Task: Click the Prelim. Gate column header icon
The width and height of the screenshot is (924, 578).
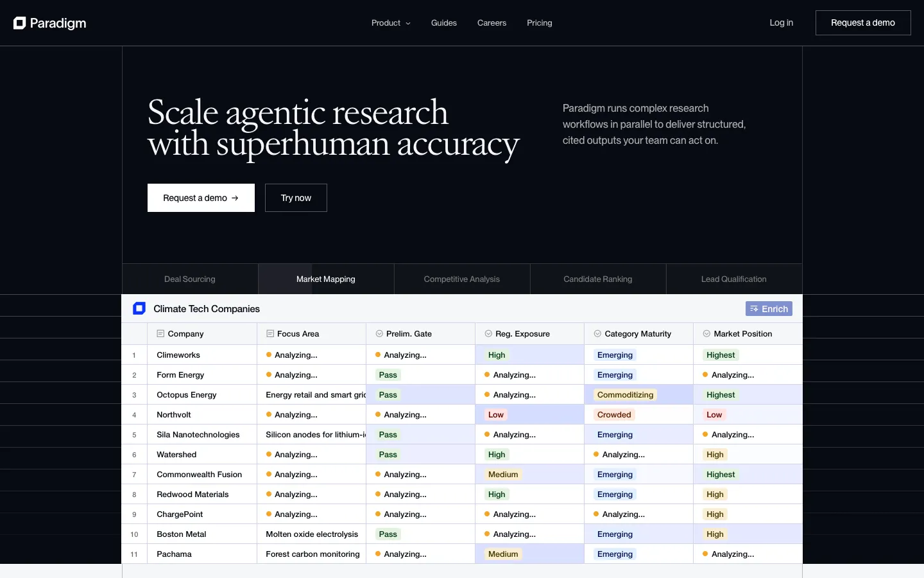Action: [x=379, y=334]
